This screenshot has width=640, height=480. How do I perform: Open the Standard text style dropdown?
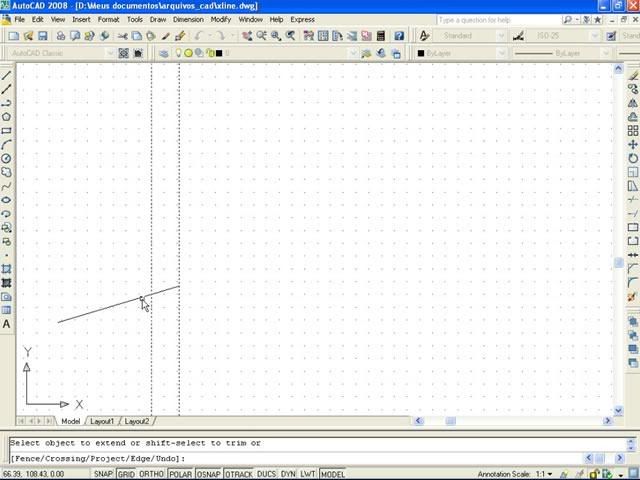coord(501,36)
